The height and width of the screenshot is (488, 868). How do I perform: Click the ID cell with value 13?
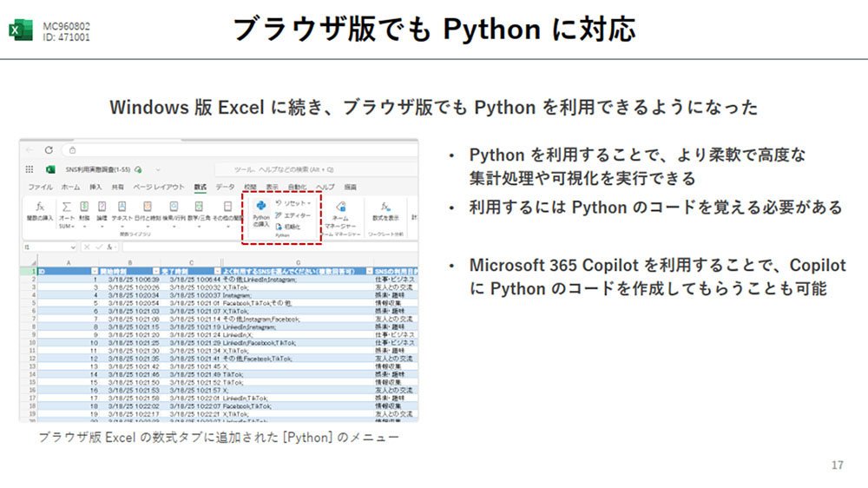tap(69, 366)
